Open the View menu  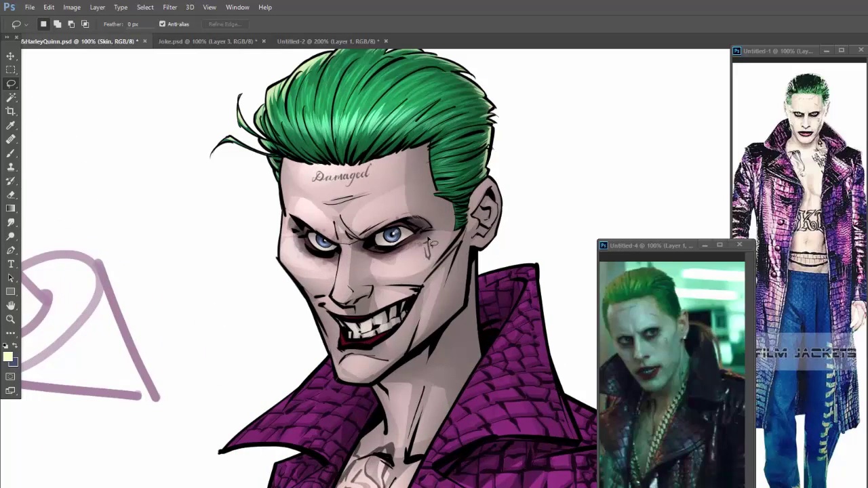(210, 7)
